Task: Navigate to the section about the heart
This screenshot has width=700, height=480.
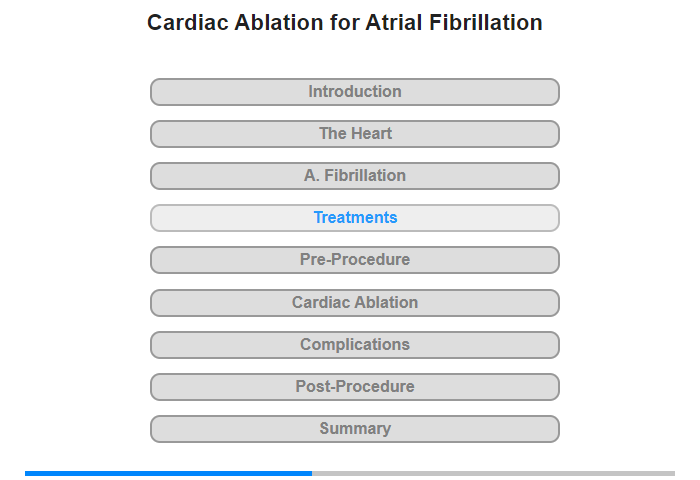Action: click(x=354, y=134)
